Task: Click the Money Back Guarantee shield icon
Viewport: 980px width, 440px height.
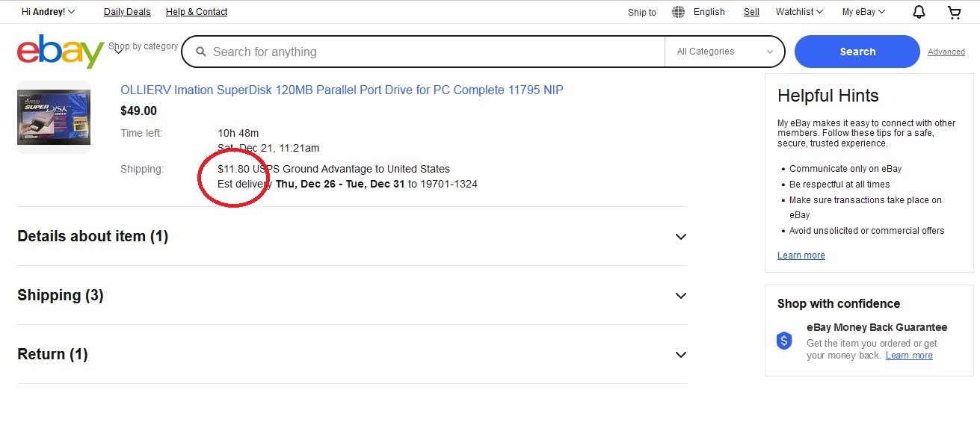Action: (x=784, y=341)
